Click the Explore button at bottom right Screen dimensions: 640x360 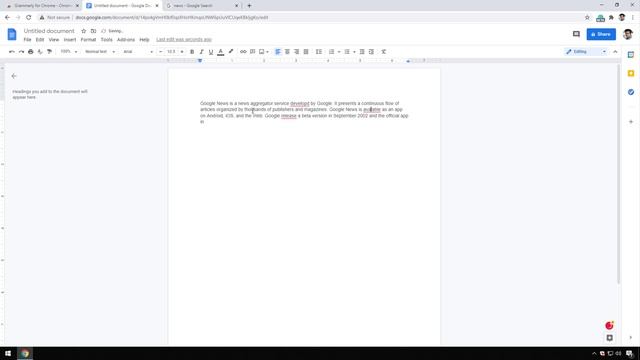coord(609,338)
